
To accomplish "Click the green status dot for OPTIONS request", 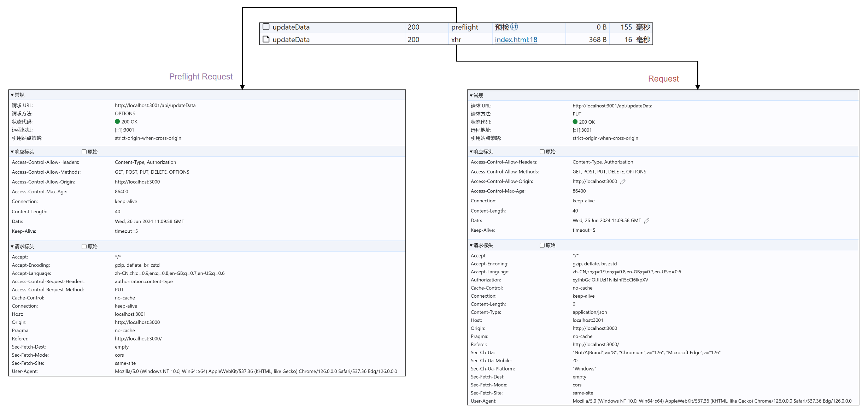I will coord(117,121).
